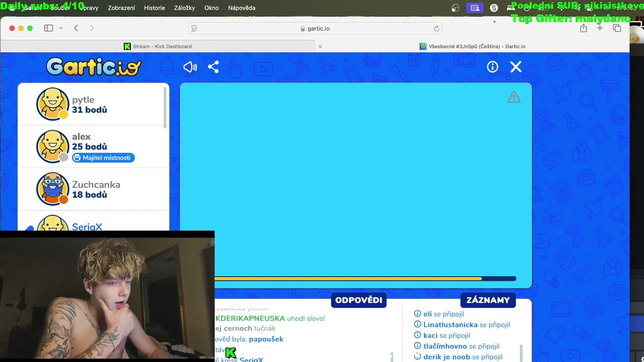Report the drawing with the warning triangle
This screenshot has width=644, height=362.
tap(514, 97)
